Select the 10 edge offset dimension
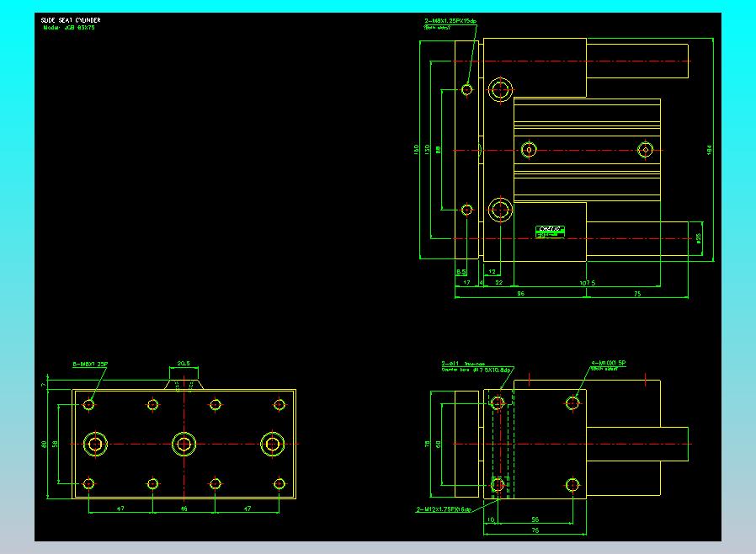 [x=491, y=519]
